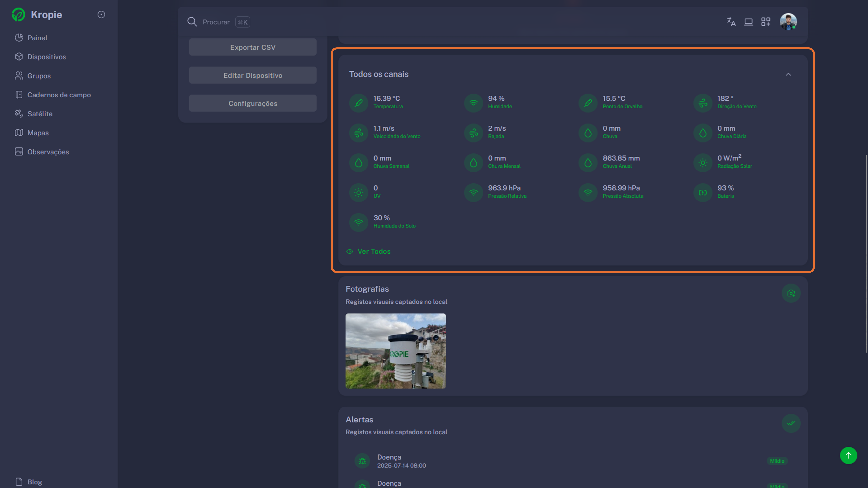868x488 pixels.
Task: Click the Exportar CSV button
Action: click(x=252, y=47)
